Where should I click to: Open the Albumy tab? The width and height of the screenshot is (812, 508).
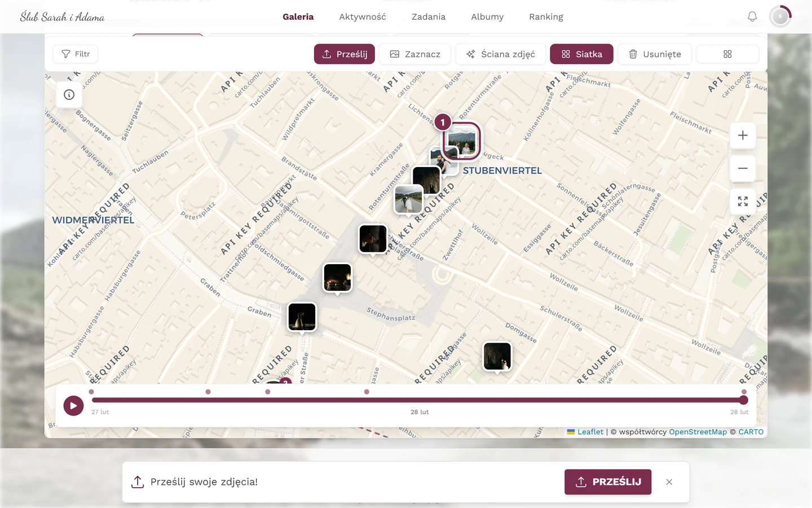tap(487, 17)
